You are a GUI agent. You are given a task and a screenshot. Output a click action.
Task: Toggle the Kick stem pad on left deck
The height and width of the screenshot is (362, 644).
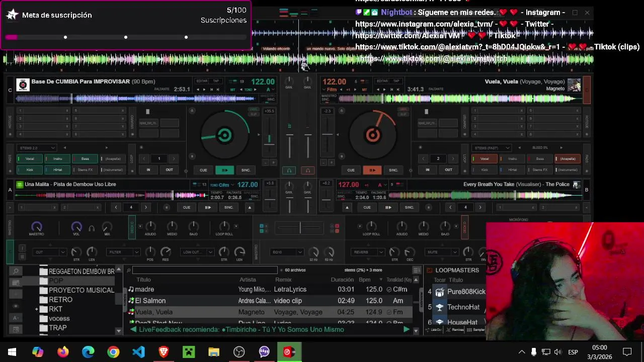(x=30, y=170)
